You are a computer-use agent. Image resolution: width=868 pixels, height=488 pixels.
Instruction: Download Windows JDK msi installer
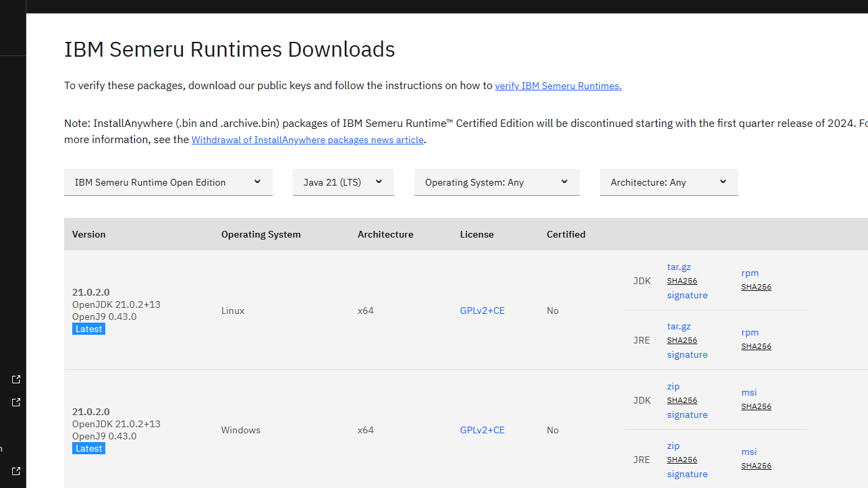pos(749,392)
